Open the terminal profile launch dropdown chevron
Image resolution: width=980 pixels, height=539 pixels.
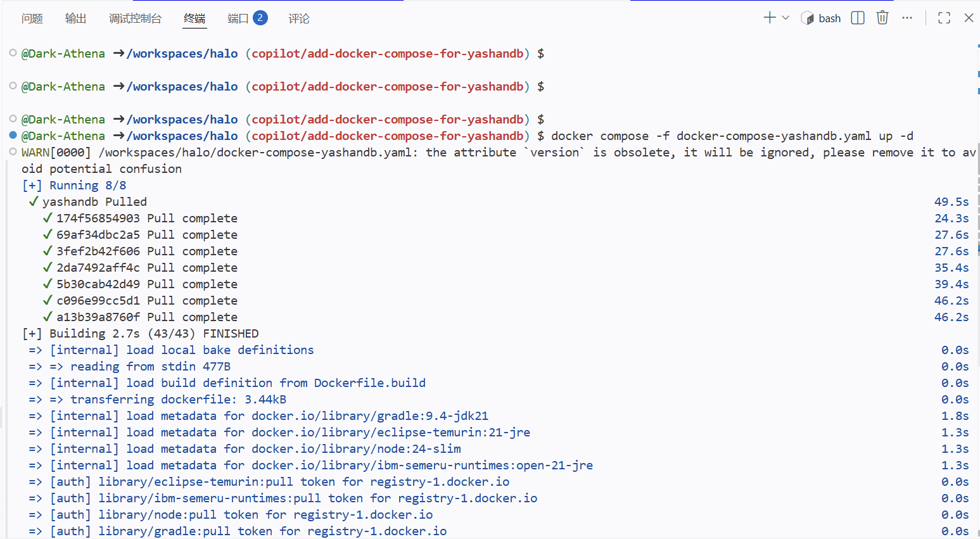coord(786,18)
